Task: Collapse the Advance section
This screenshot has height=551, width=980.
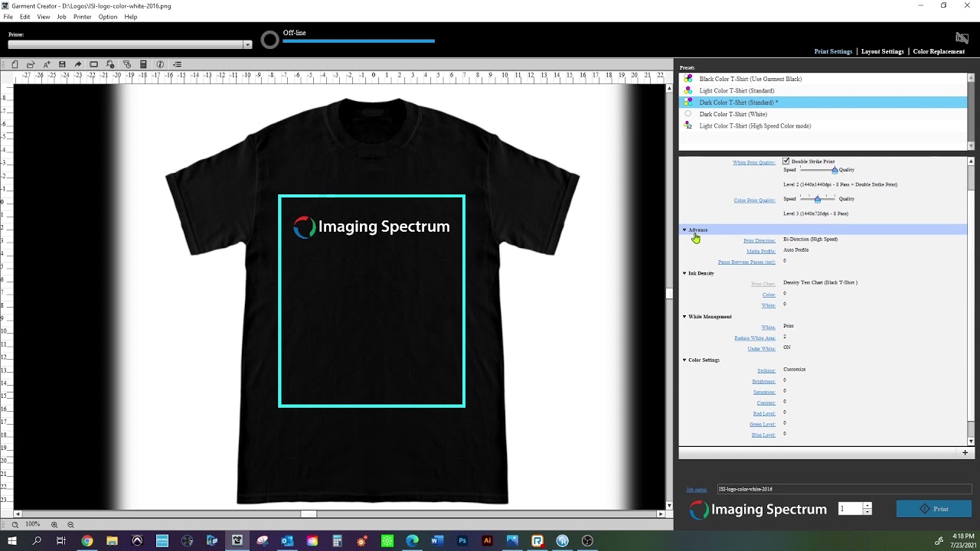Action: pos(684,230)
